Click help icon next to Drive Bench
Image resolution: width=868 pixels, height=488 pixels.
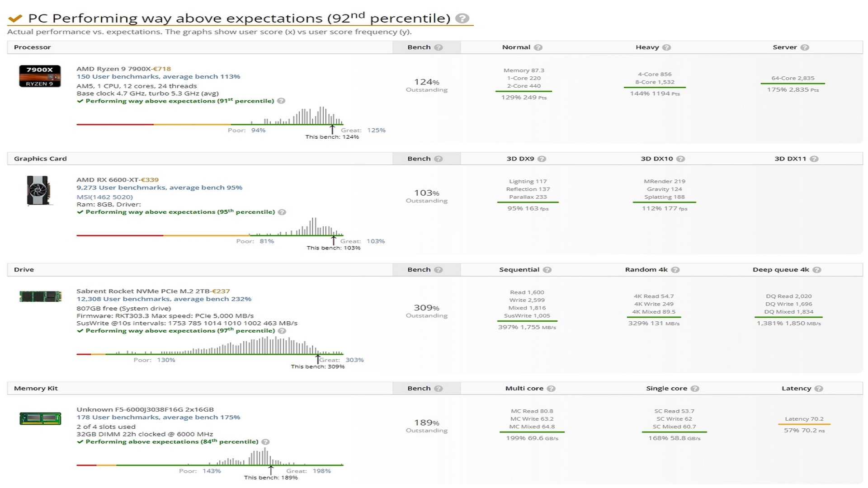[x=438, y=270]
